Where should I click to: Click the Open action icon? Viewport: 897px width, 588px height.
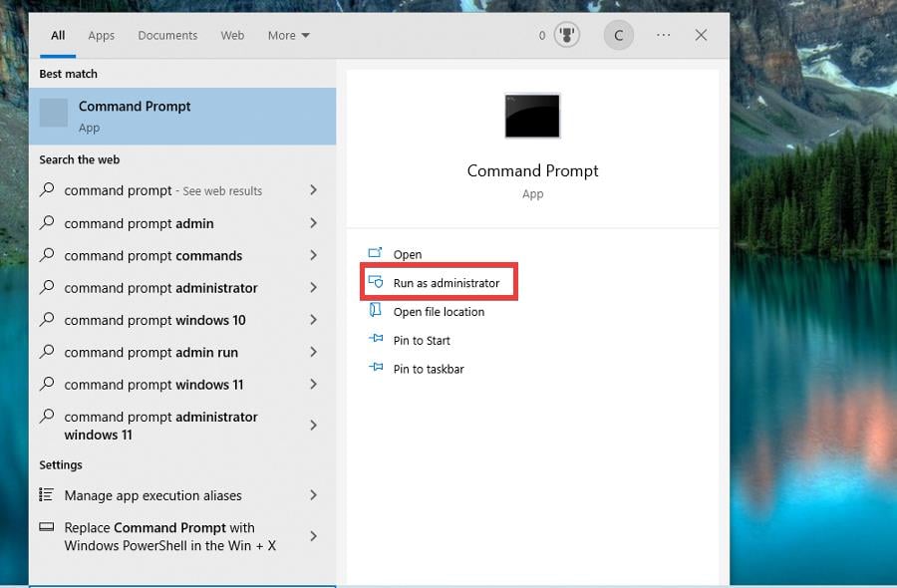tap(376, 252)
